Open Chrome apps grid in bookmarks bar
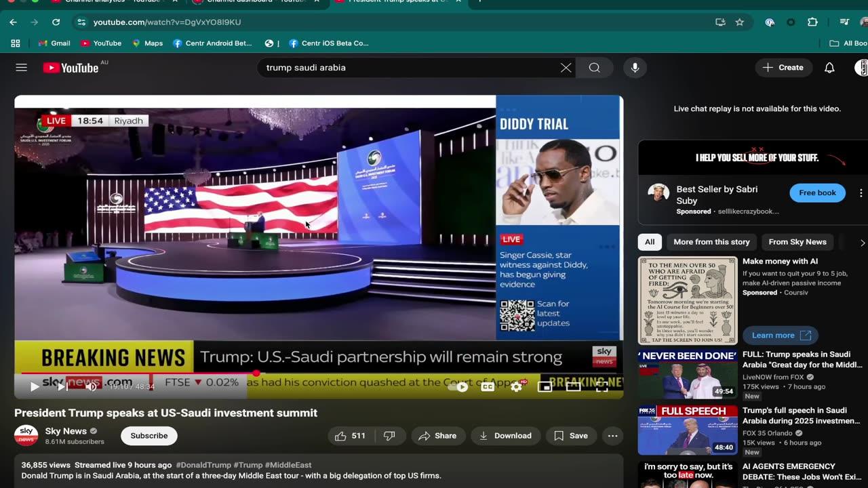Screen dimensions: 868x488 tap(16, 43)
